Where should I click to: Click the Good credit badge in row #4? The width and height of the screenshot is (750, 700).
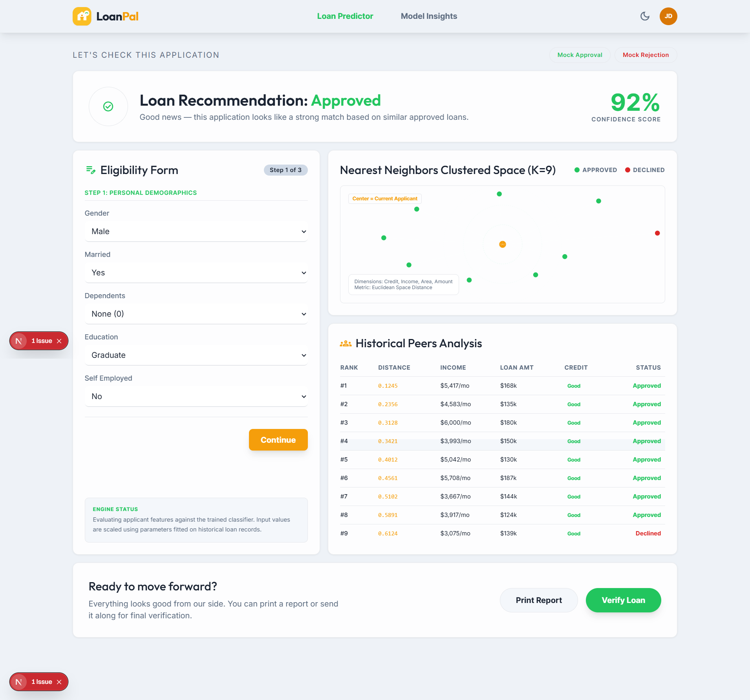pyautogui.click(x=574, y=441)
